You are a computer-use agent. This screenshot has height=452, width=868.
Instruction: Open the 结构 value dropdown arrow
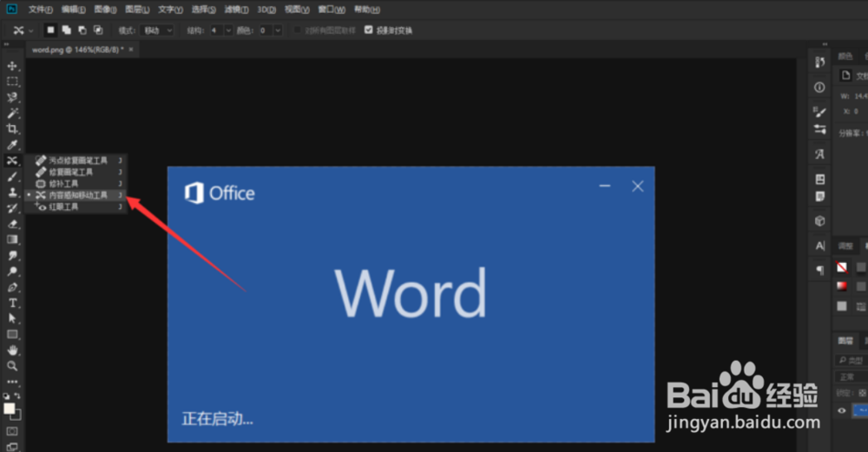click(228, 30)
